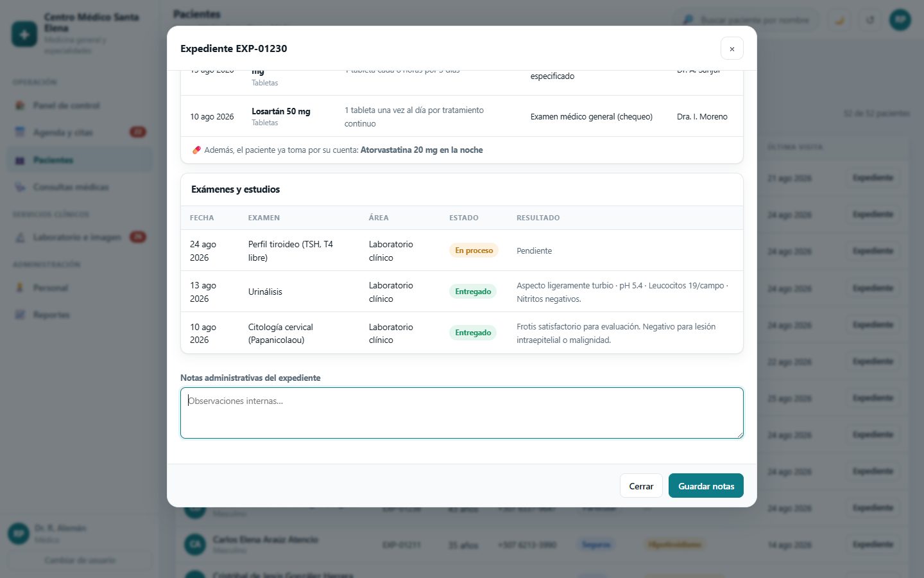This screenshot has height=578, width=924.
Task: Click the Losartán dosage instructions text
Action: (x=414, y=117)
